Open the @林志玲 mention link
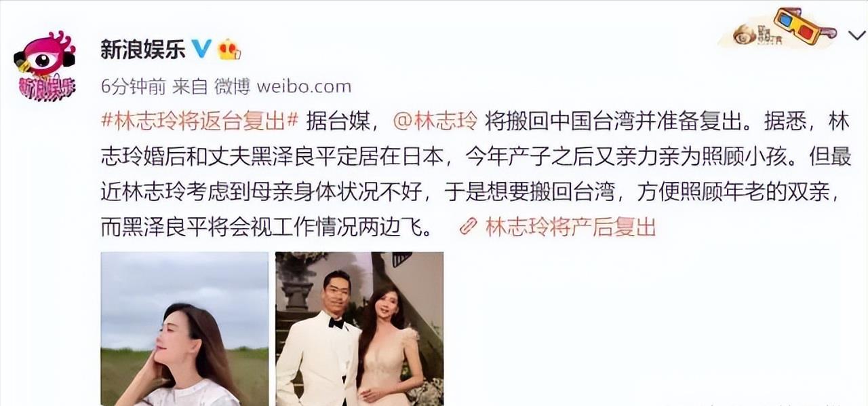The width and height of the screenshot is (868, 406). tap(435, 123)
